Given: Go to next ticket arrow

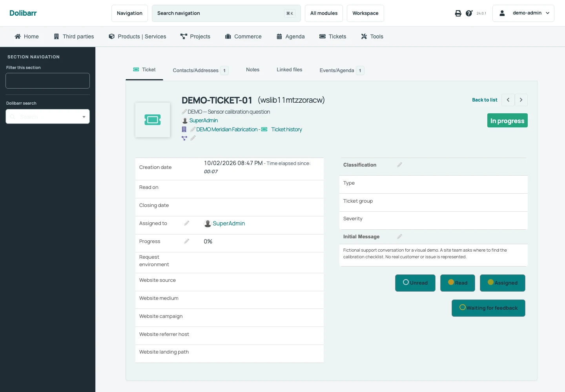Looking at the screenshot, I should 521,100.
